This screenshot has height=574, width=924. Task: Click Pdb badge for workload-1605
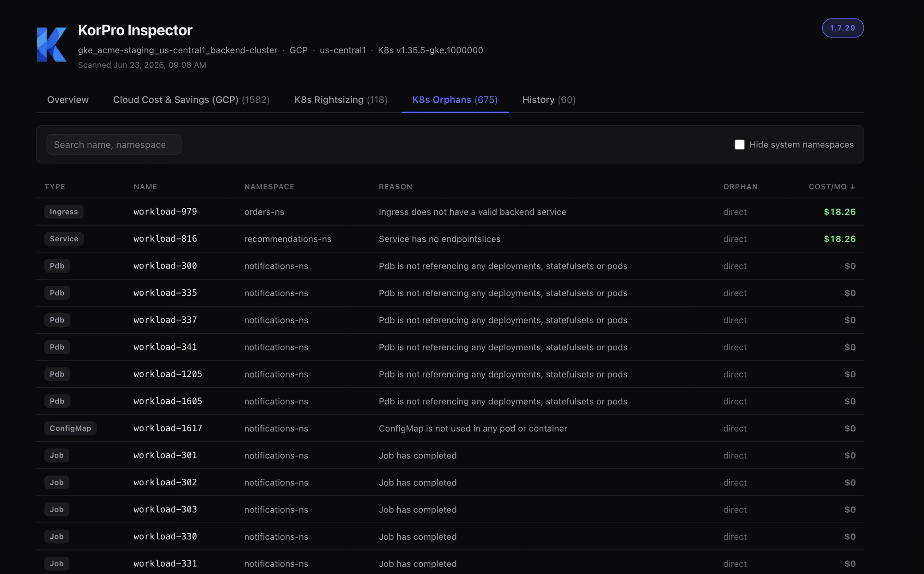[57, 401]
